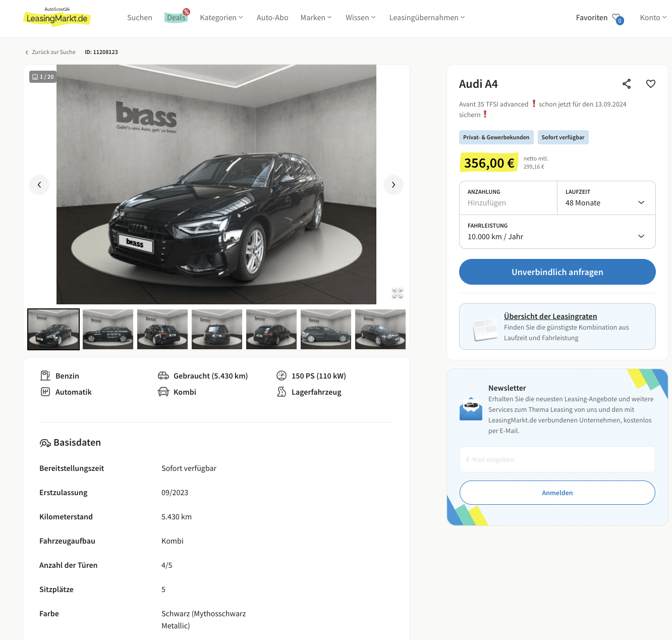The height and width of the screenshot is (640, 672).
Task: Select the fourth thumbnail, rear view
Action: tap(217, 329)
